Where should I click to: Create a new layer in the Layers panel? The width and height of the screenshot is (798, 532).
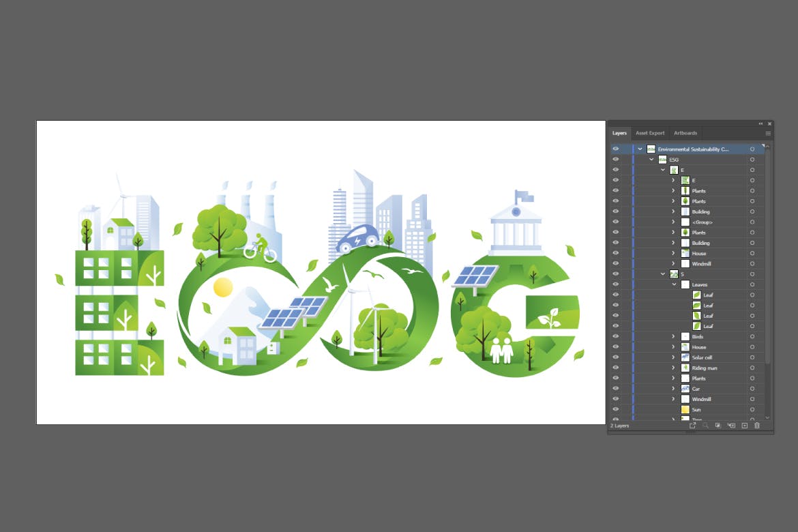pyautogui.click(x=744, y=426)
